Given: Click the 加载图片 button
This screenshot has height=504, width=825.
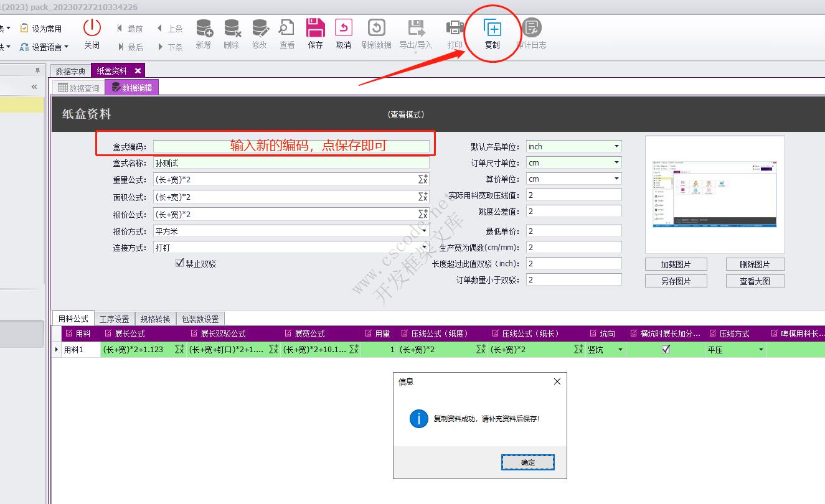Looking at the screenshot, I should point(676,263).
